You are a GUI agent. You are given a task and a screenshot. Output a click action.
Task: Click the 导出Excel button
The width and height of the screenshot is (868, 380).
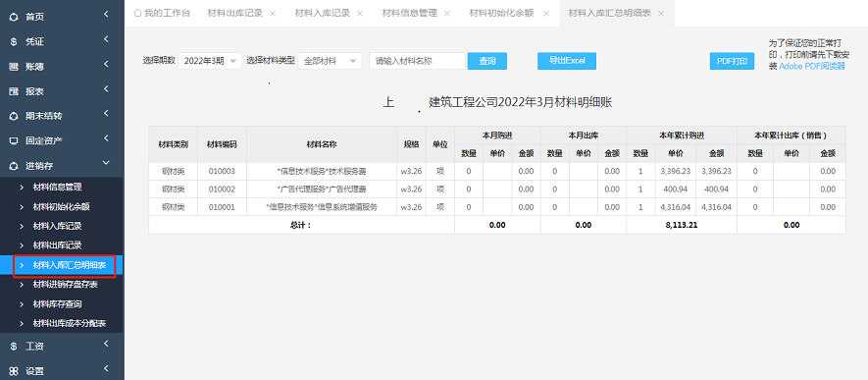tap(567, 61)
